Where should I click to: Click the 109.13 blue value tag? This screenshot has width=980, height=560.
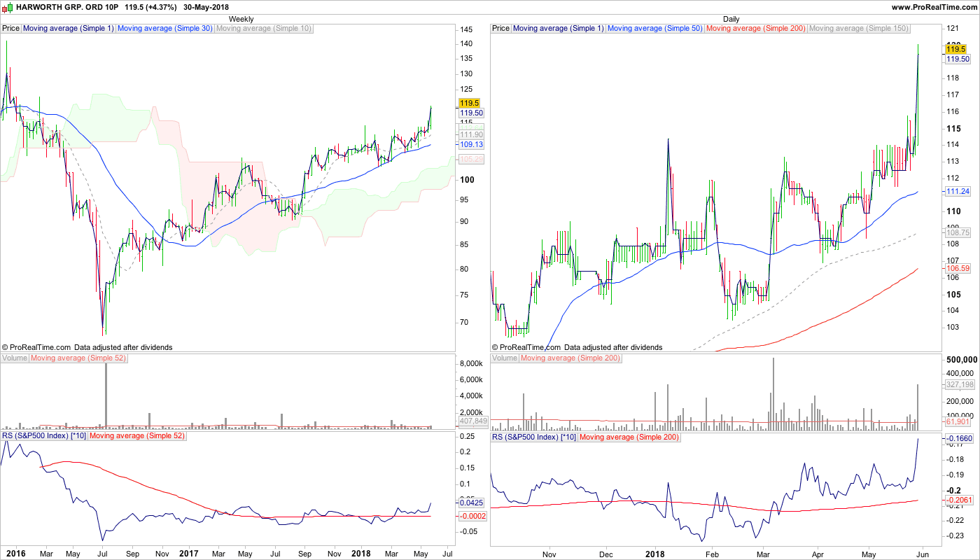click(x=472, y=144)
